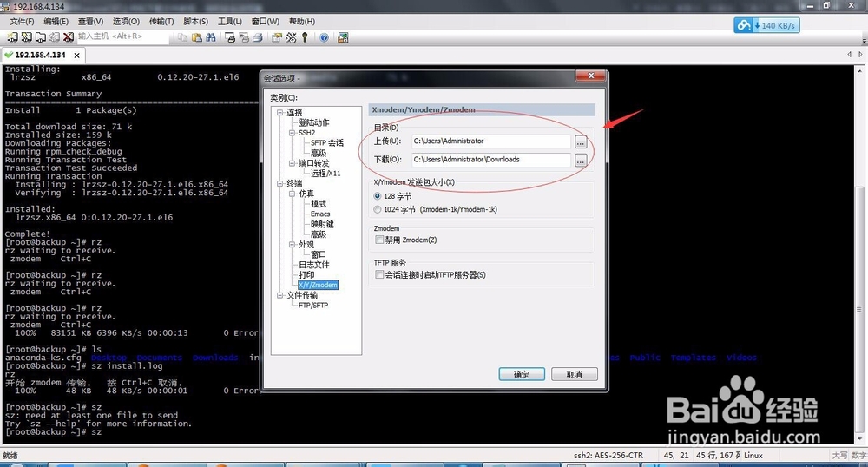Collapse the 仿真 tree node

(x=292, y=194)
